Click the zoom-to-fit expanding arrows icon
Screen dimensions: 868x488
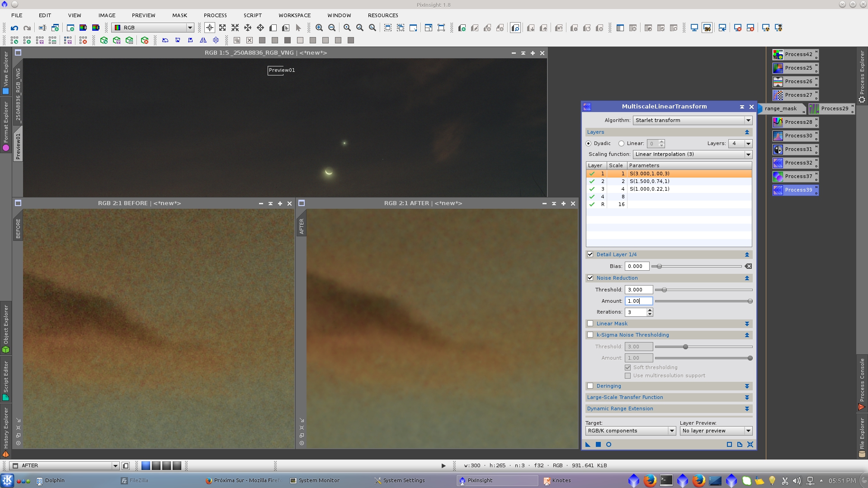[x=222, y=28]
